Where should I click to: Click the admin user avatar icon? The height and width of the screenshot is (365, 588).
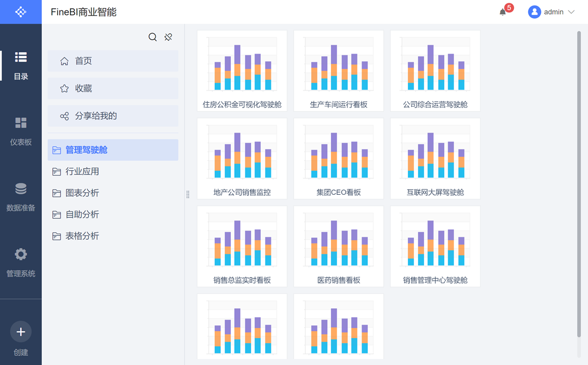click(534, 12)
